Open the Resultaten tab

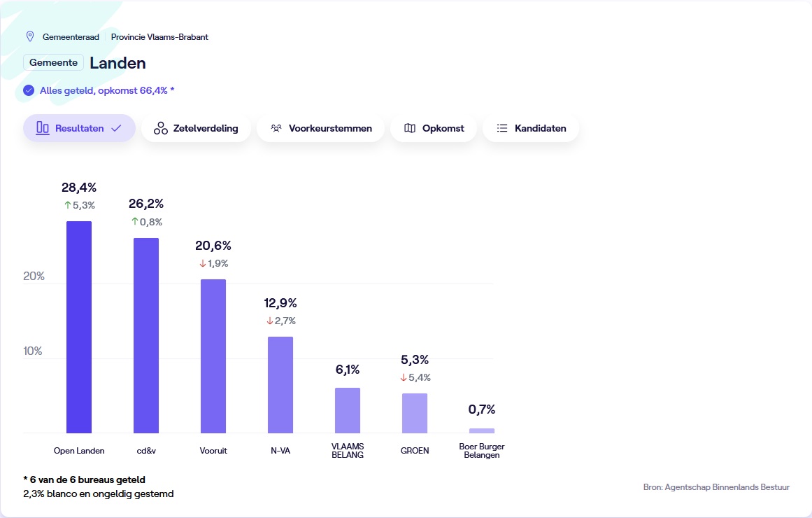pyautogui.click(x=79, y=128)
